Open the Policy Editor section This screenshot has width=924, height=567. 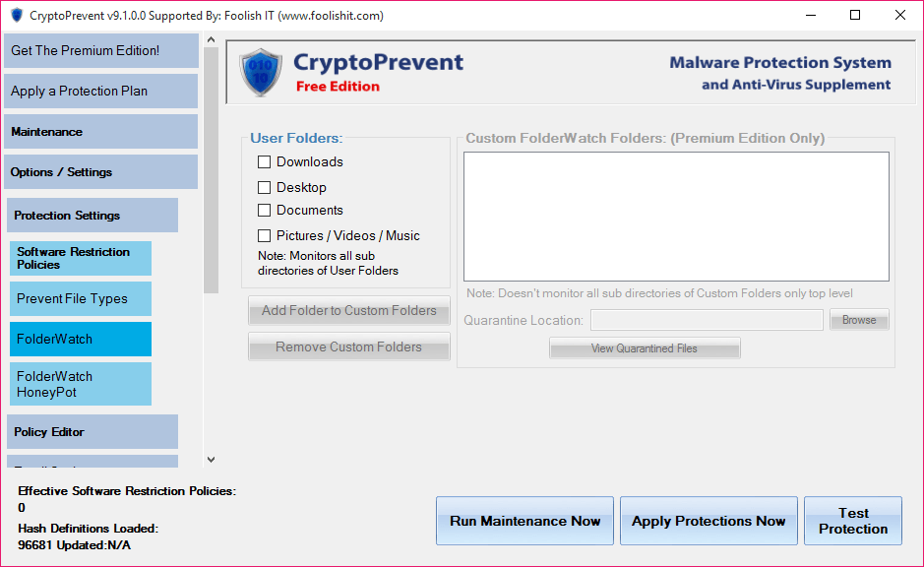point(92,432)
